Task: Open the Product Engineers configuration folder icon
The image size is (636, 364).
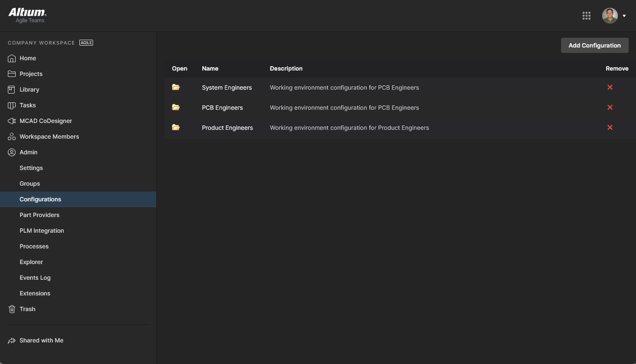Action: click(x=176, y=127)
